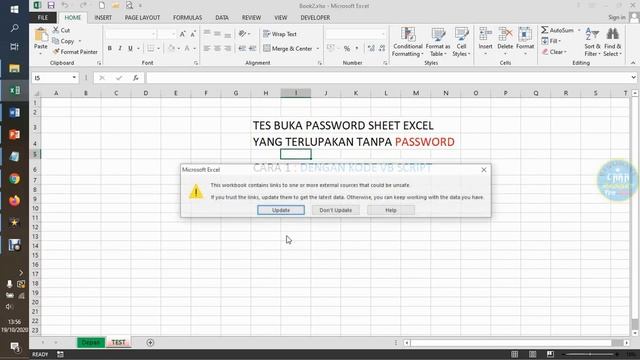Click the Windows Start button
Image resolution: width=640 pixels, height=360 pixels.
(14, 9)
